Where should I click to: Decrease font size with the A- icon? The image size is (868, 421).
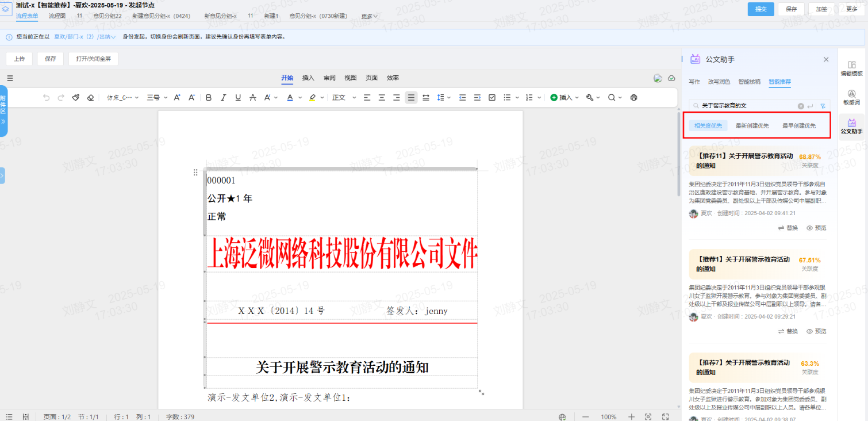tap(192, 98)
